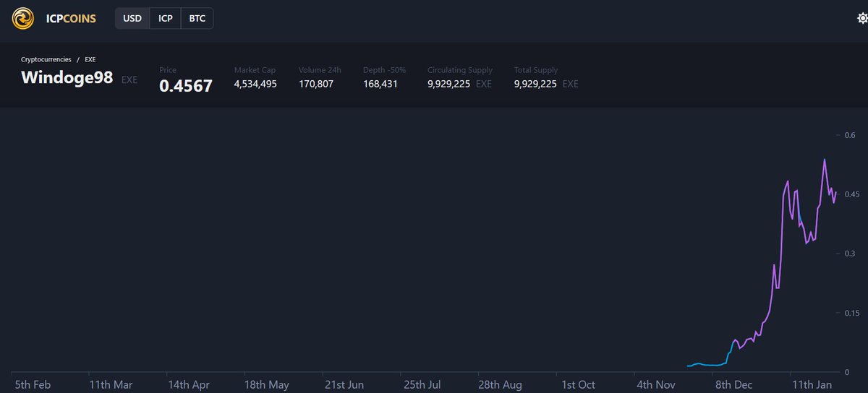Select the Windoge98 coin title

point(67,78)
